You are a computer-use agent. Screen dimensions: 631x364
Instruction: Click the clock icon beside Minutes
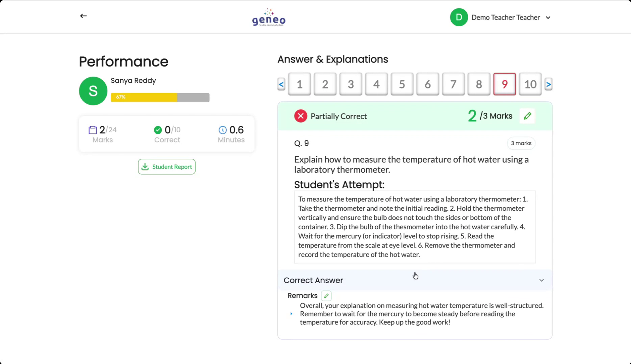[x=222, y=130]
